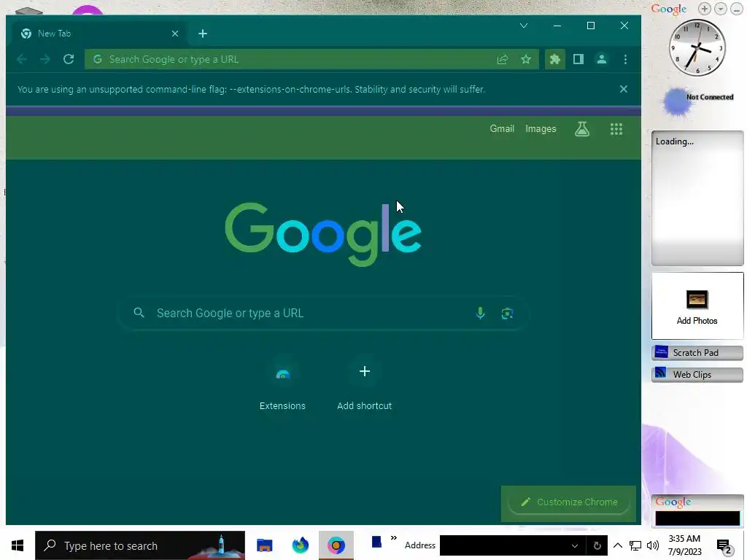Open a new tab with the plus button
This screenshot has width=747, height=560.
203,34
